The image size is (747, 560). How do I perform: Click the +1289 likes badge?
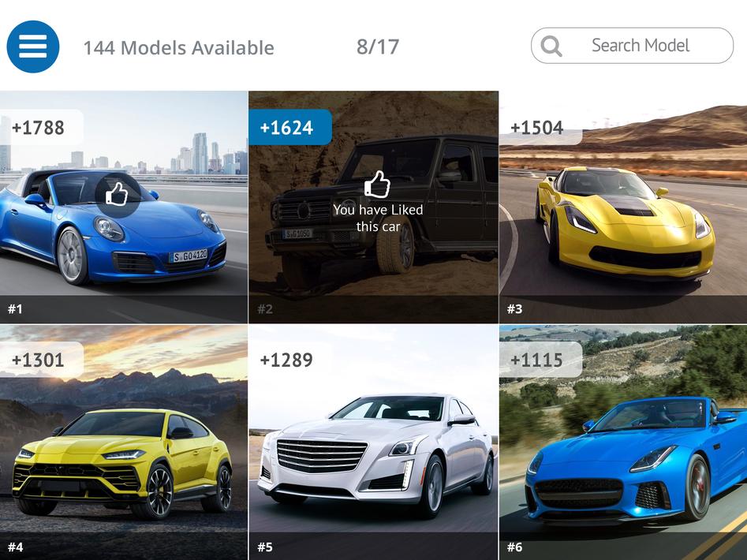point(290,360)
